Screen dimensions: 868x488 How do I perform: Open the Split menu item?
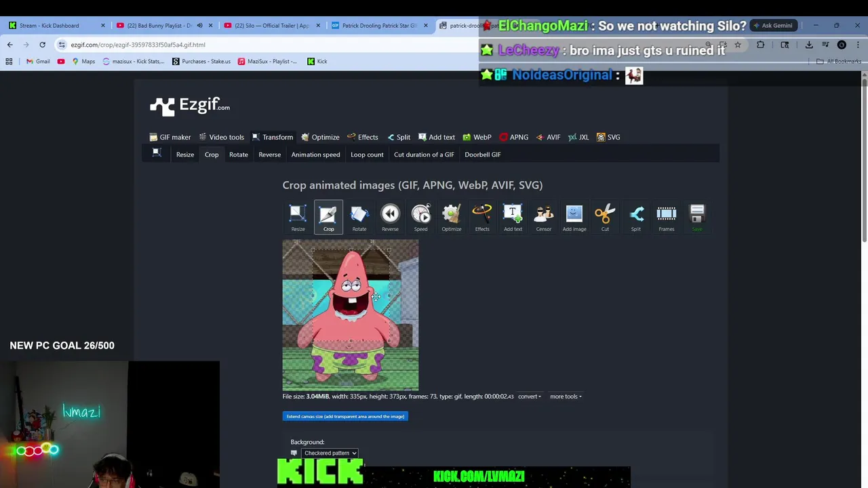399,137
